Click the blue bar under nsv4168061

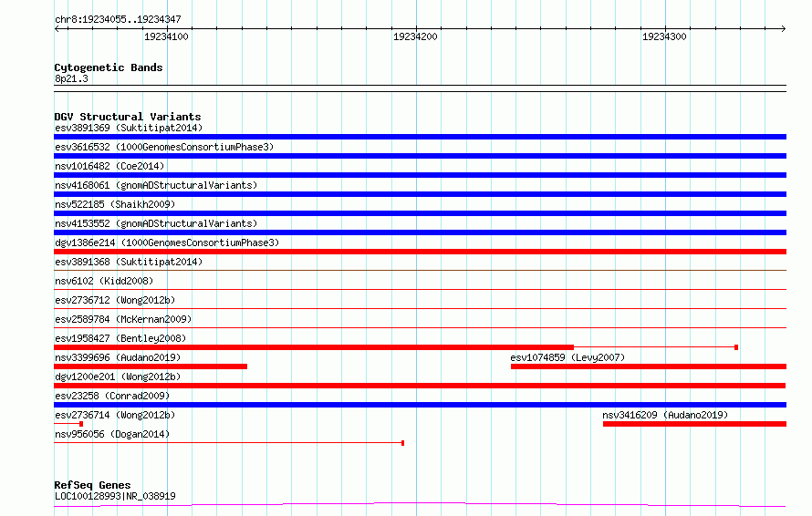click(420, 194)
